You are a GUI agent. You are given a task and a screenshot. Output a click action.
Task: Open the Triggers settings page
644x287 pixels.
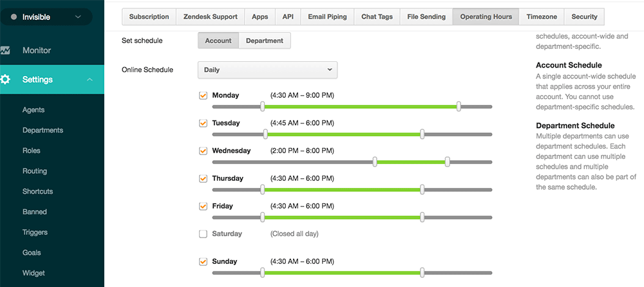(x=35, y=232)
